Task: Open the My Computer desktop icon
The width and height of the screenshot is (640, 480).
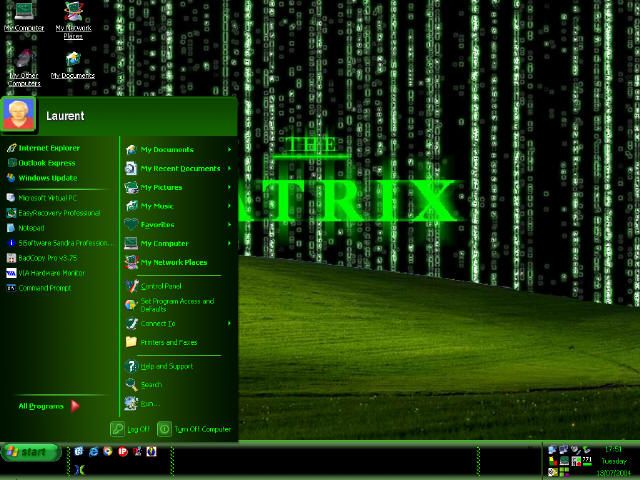Action: click(24, 16)
